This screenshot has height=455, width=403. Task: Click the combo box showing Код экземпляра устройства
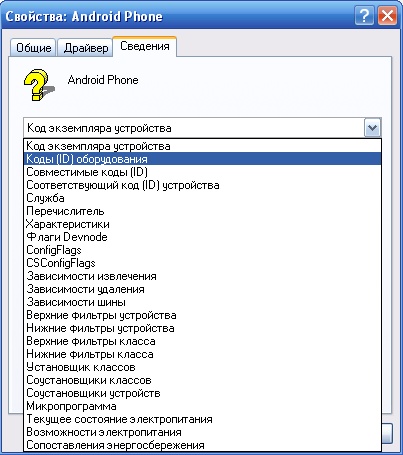point(202,128)
